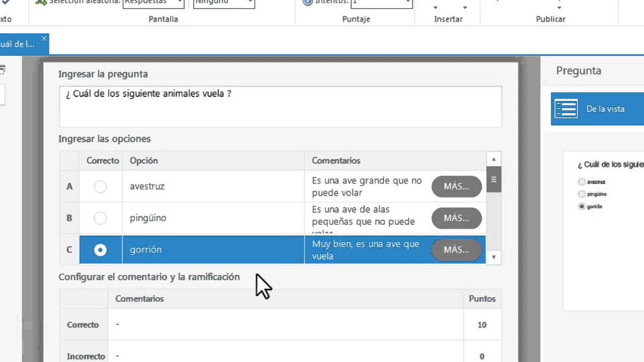Image resolution: width=644 pixels, height=362 pixels.
Task: Click the 10 points cell for Correcto
Action: click(x=482, y=324)
